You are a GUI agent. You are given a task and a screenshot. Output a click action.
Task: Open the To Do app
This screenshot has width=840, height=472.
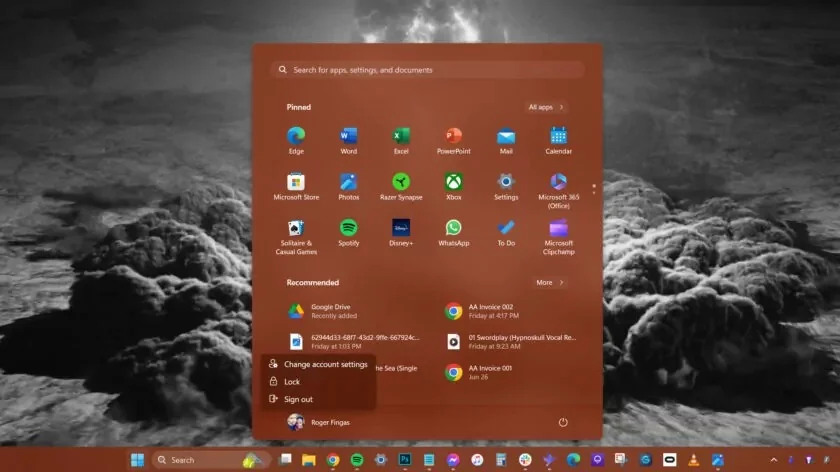coord(506,233)
